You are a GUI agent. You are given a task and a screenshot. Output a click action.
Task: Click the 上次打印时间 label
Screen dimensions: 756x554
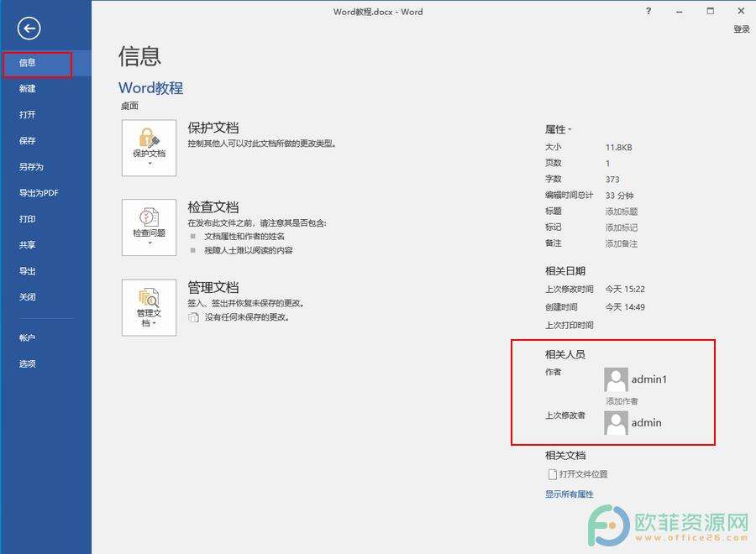coord(570,325)
